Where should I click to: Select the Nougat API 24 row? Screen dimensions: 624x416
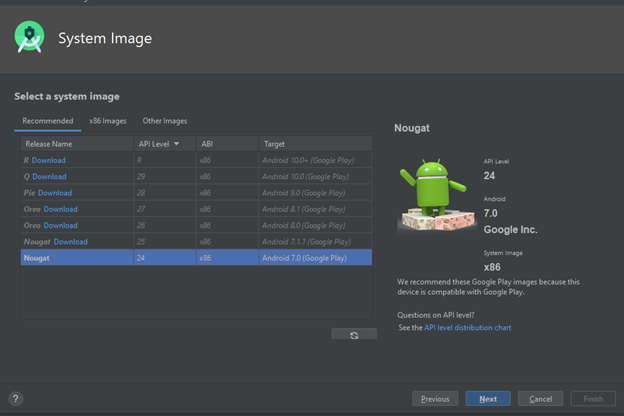click(x=196, y=258)
